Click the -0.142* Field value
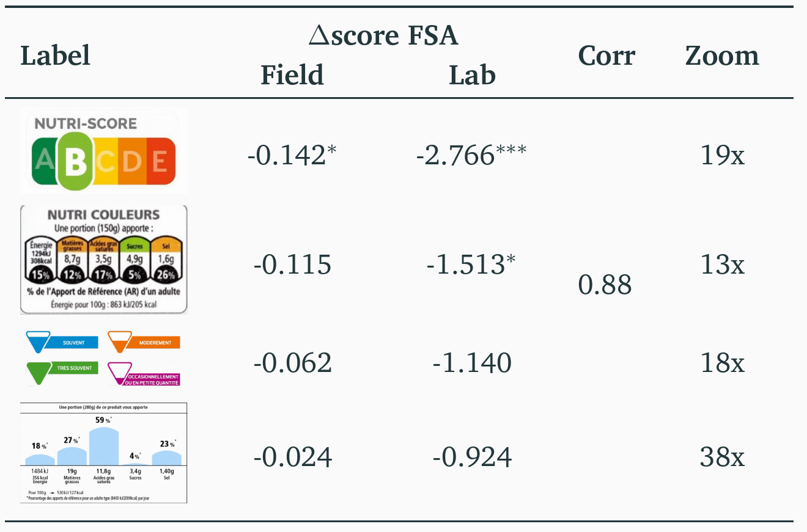807x532 pixels. pos(292,155)
